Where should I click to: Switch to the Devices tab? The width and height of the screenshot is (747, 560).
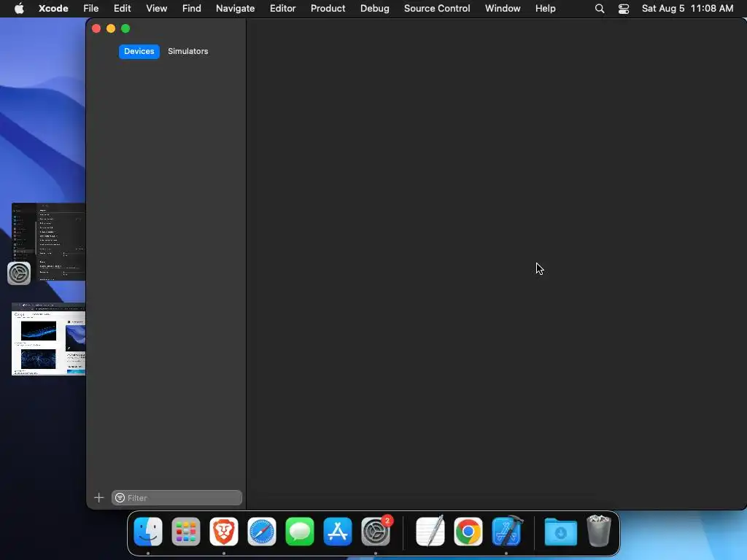pyautogui.click(x=139, y=52)
